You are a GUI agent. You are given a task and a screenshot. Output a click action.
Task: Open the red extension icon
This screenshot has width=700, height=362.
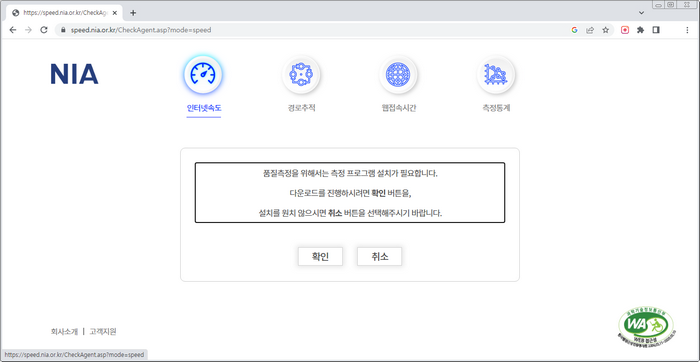tap(625, 30)
